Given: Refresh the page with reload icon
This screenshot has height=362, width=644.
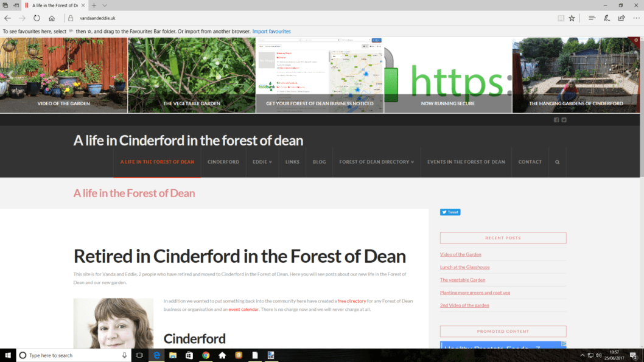Looking at the screenshot, I should click(37, 18).
